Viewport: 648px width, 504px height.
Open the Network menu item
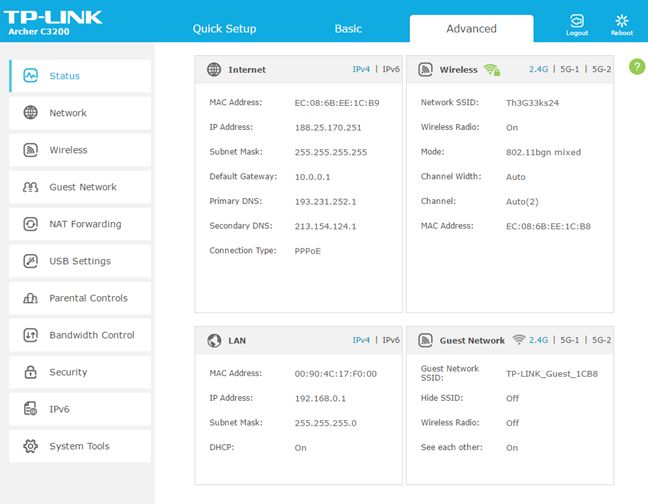click(x=80, y=113)
